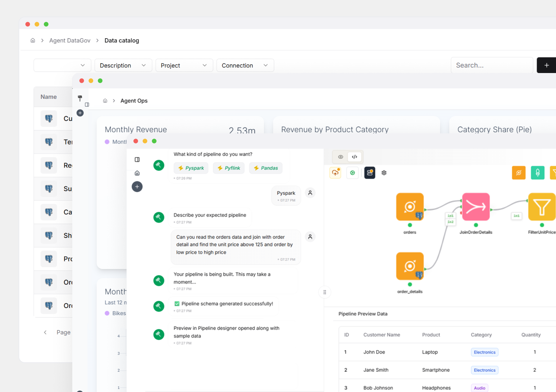Open the Connection filter dropdown

click(x=245, y=65)
